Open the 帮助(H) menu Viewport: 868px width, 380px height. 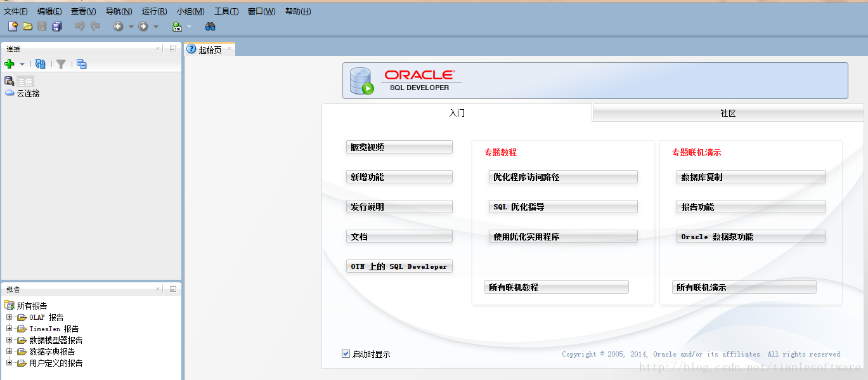click(x=298, y=11)
